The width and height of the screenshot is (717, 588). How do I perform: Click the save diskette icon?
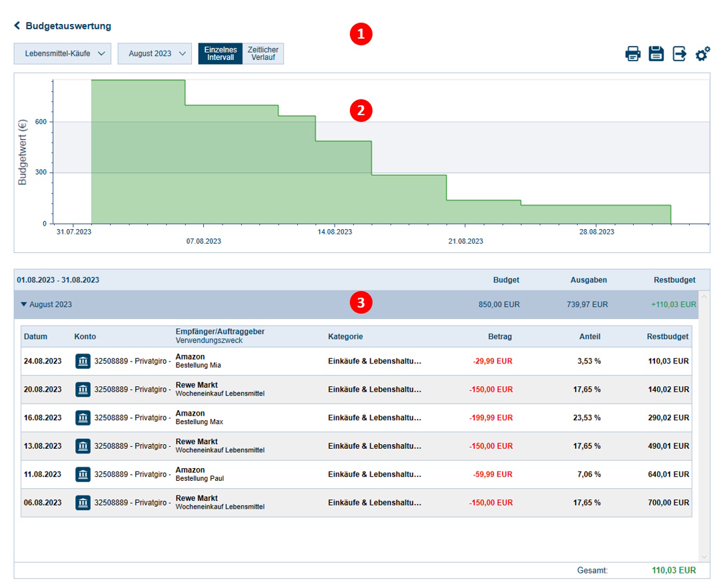pos(656,54)
